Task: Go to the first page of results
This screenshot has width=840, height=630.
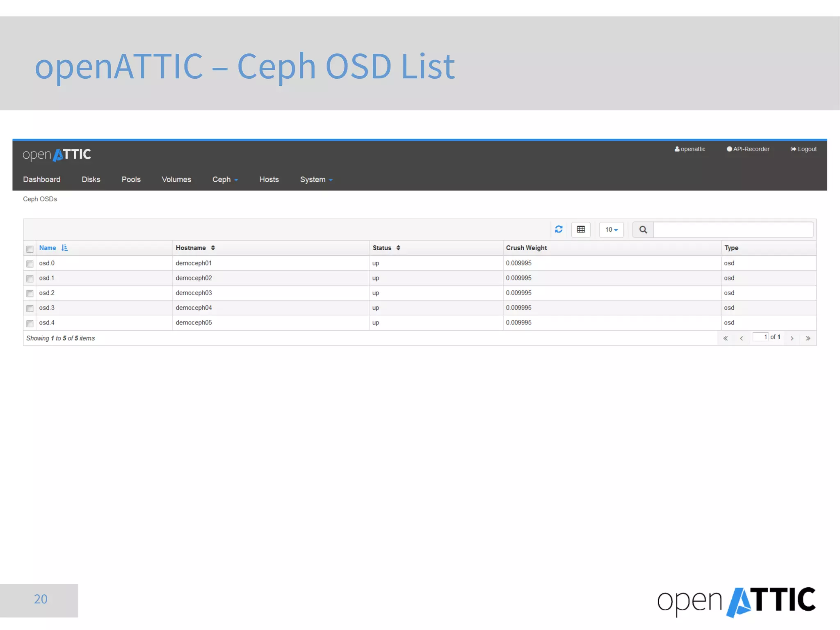Action: coord(725,338)
